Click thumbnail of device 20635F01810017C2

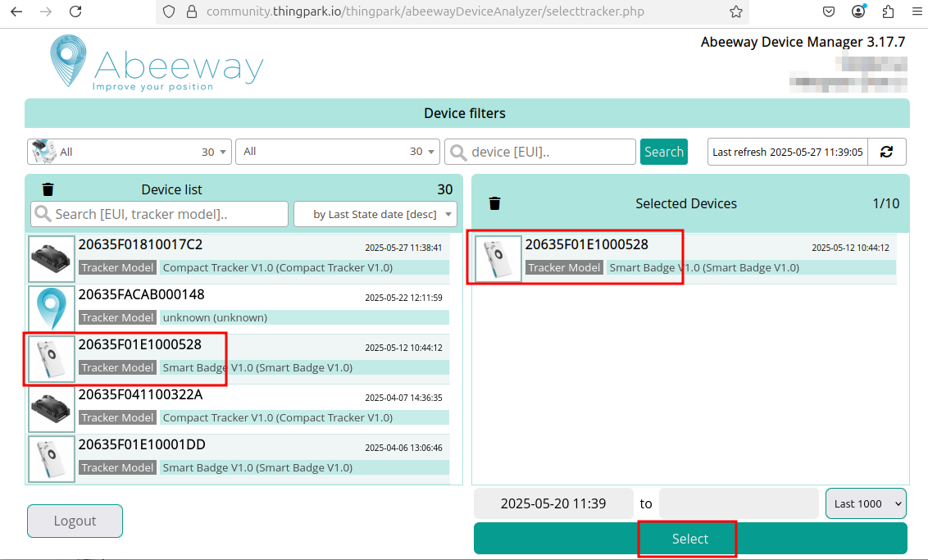click(52, 259)
